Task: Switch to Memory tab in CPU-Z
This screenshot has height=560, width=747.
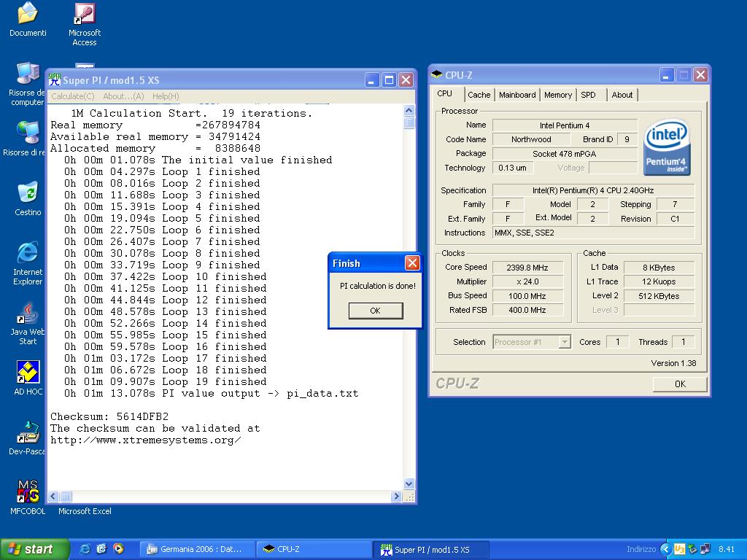Action: click(x=558, y=95)
